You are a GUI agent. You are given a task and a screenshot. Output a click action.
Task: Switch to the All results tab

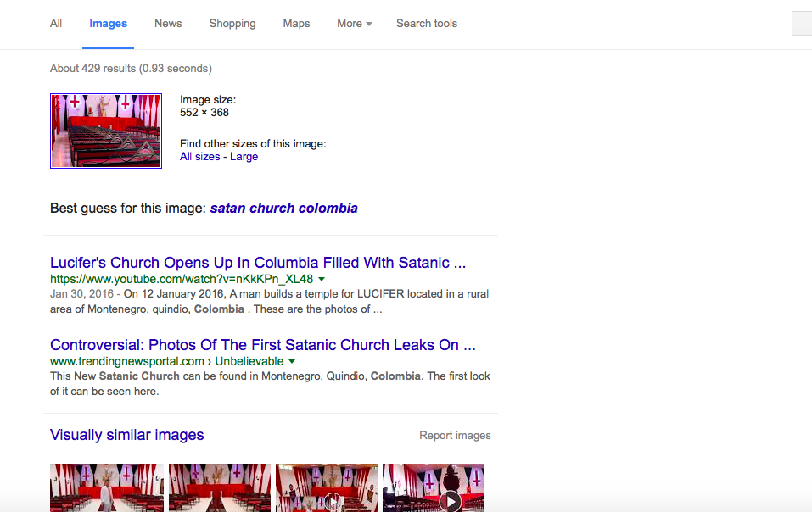[x=56, y=24]
